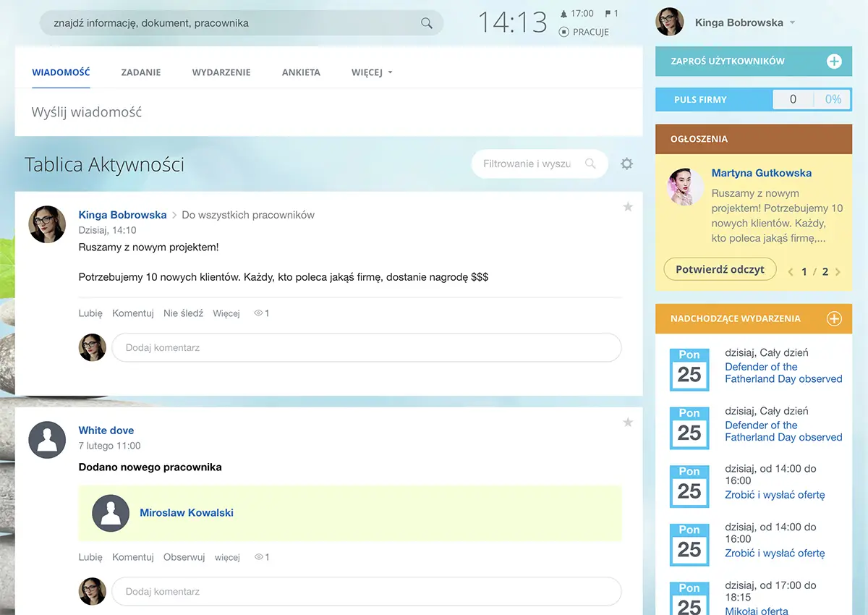Click the Puls Firmy percentage indicator
The image size is (868, 615).
[x=833, y=100]
